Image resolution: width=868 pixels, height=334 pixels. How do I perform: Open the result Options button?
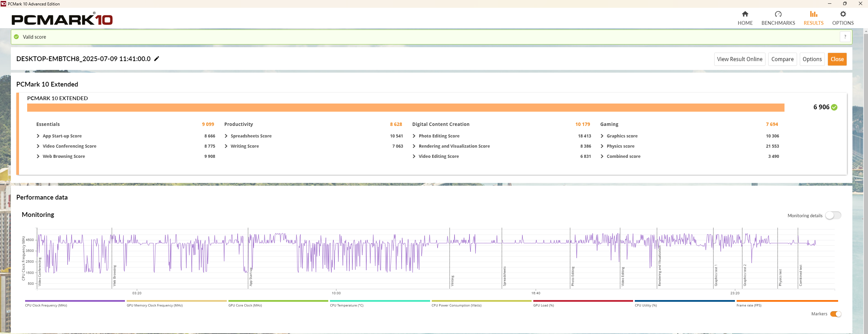point(812,59)
